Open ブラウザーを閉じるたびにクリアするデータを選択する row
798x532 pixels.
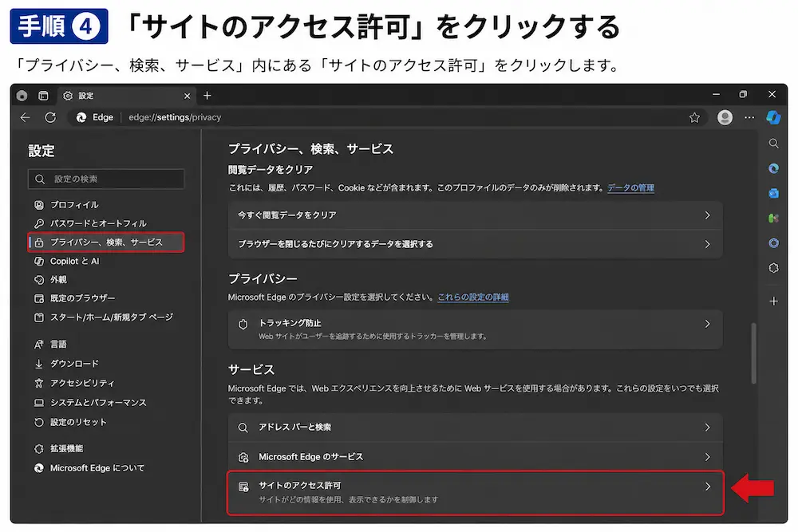[475, 244]
